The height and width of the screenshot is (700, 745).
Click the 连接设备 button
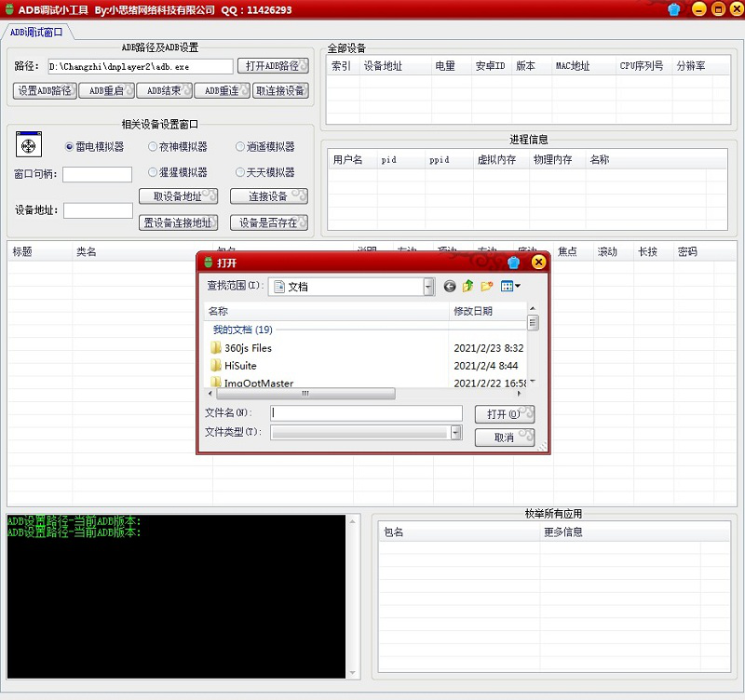[269, 197]
